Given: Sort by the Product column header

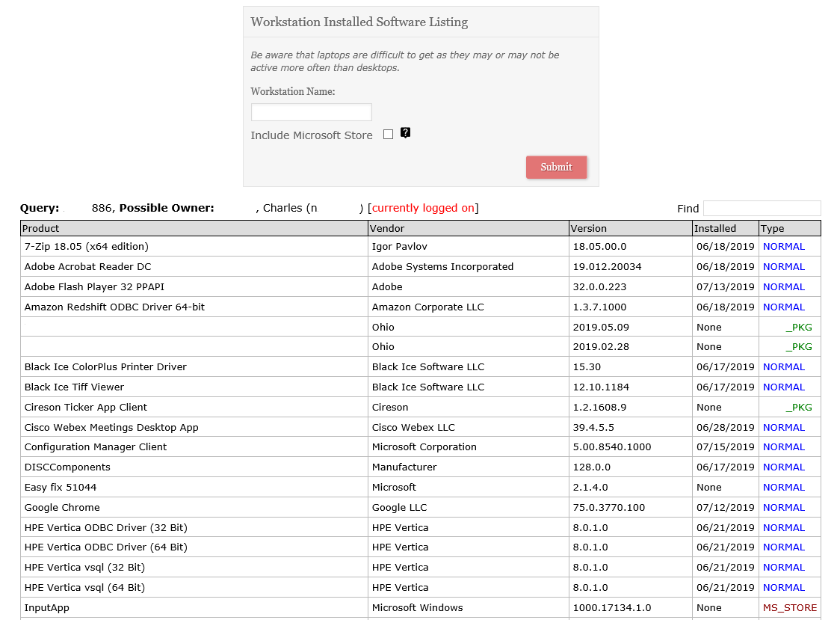Looking at the screenshot, I should (41, 228).
